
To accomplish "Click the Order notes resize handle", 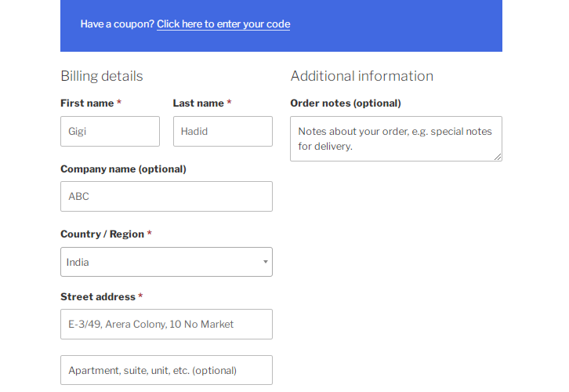I will click(498, 157).
